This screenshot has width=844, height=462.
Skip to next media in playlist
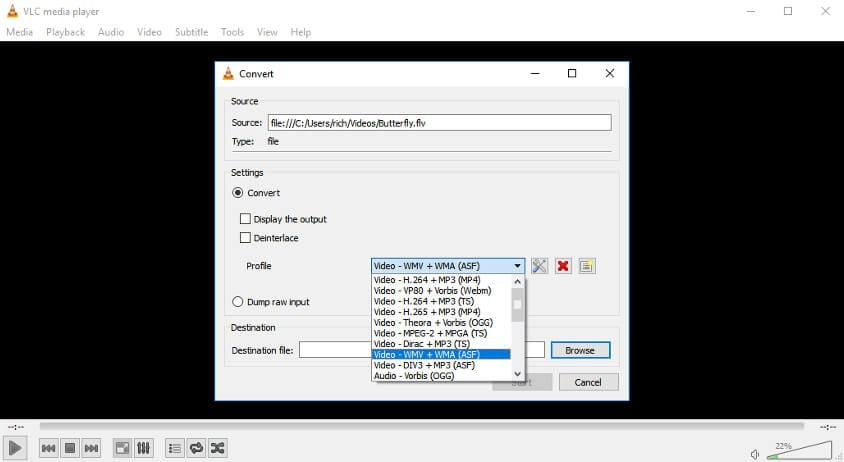[x=92, y=448]
